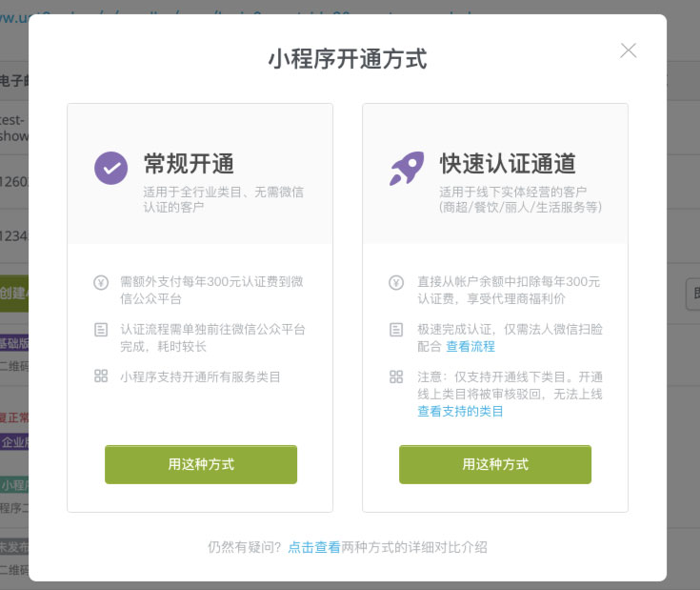Viewport: 700px width, 590px height.
Task: Select the 快速认证通道 card heading
Action: point(508,162)
